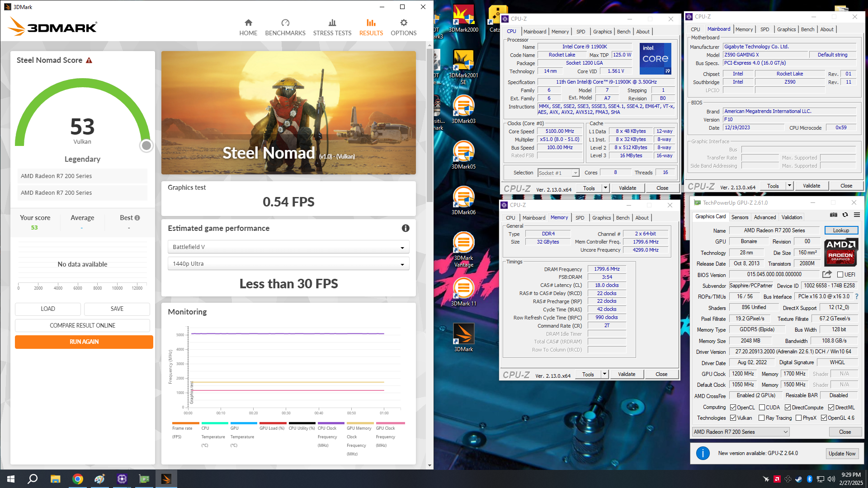
Task: Click the Frame rate legend color bar
Action: tap(185, 423)
